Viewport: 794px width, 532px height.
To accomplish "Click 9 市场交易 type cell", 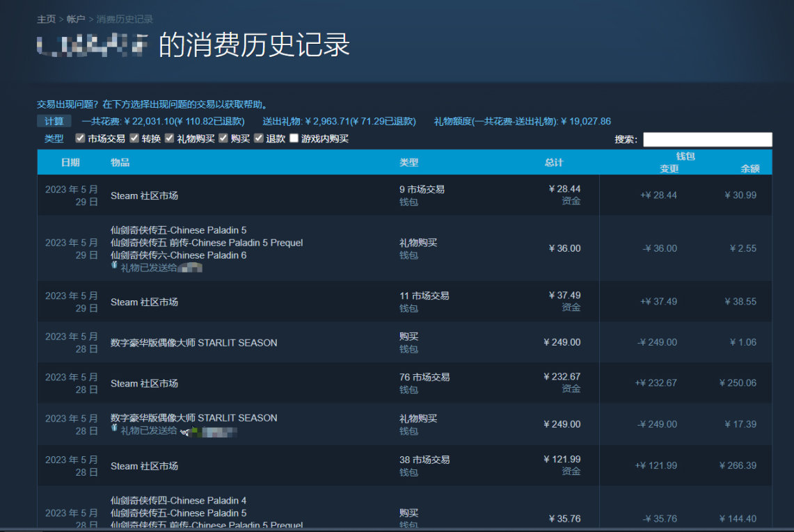I will point(422,189).
